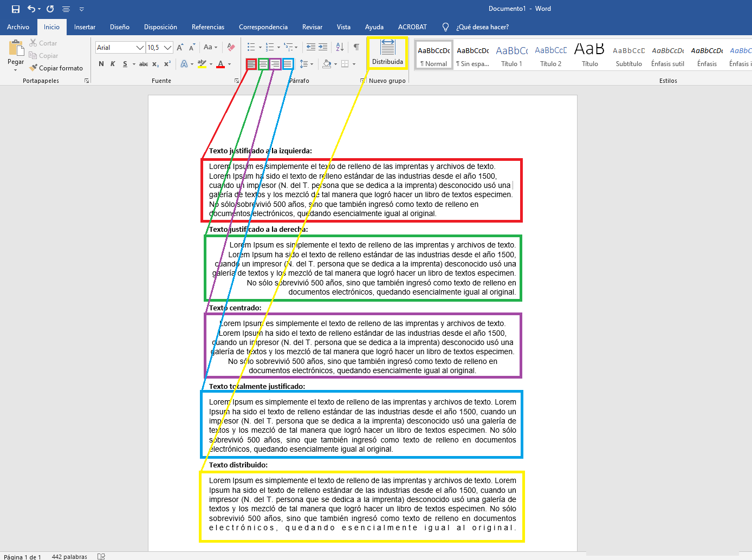The height and width of the screenshot is (560, 752).
Task: Select the right-align text icon
Action: click(275, 63)
